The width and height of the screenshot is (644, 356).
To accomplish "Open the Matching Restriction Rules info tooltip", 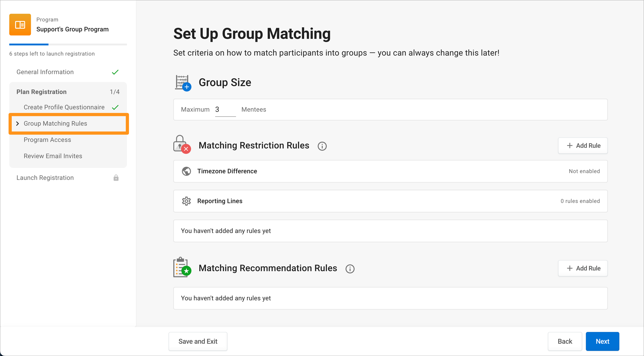I will point(322,146).
